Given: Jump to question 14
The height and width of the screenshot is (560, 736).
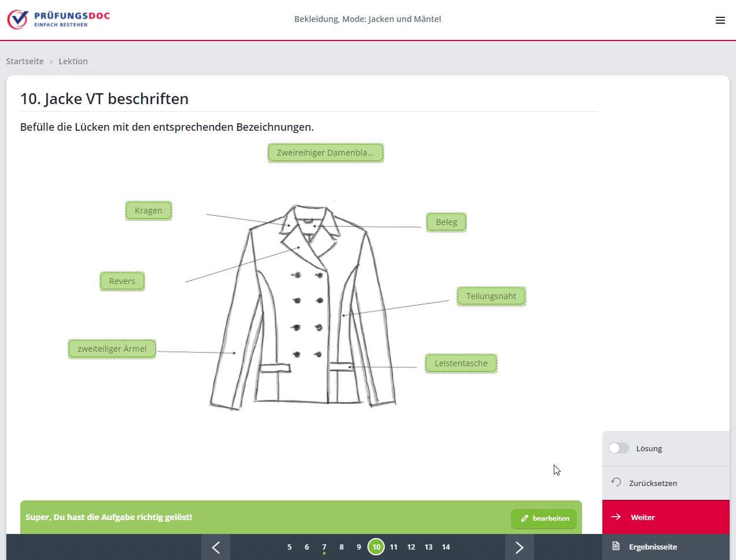Looking at the screenshot, I should click(x=446, y=547).
